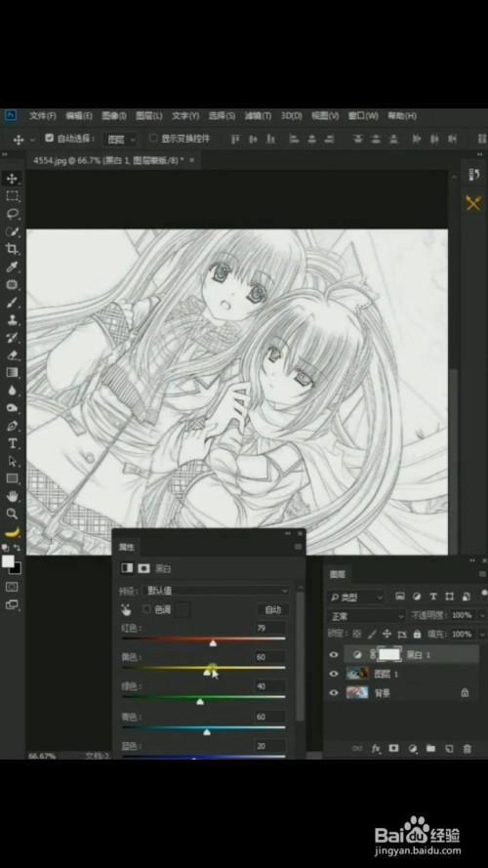Open the layer filter 类型 dropdown
Screen dimensions: 488x868
pos(355,598)
